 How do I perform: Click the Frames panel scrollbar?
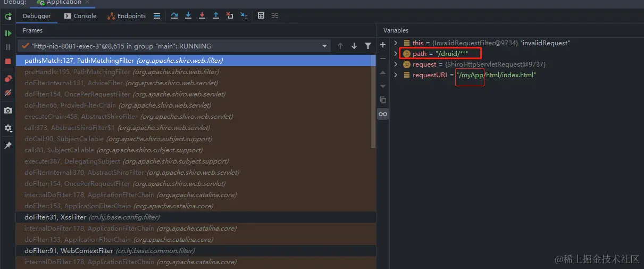click(x=373, y=101)
